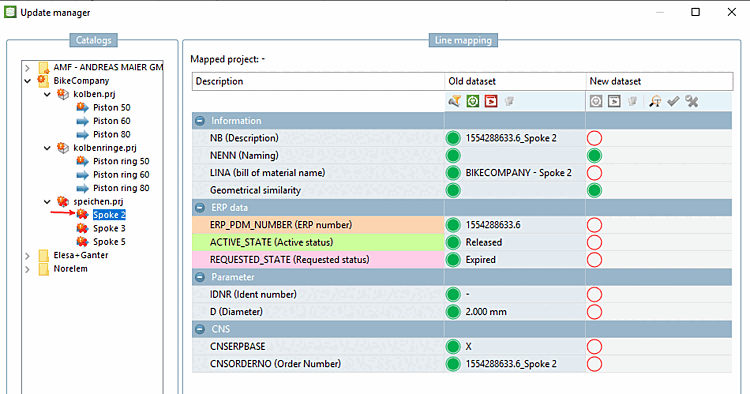
Task: Expand the Elesa+Ganter catalog
Action: [x=27, y=256]
